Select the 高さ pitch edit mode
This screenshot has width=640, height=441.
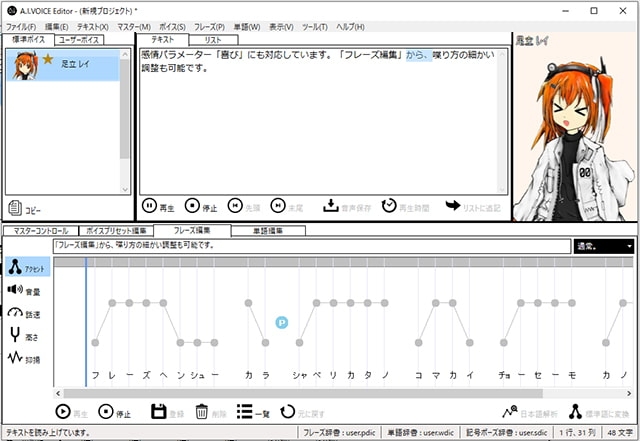point(23,336)
